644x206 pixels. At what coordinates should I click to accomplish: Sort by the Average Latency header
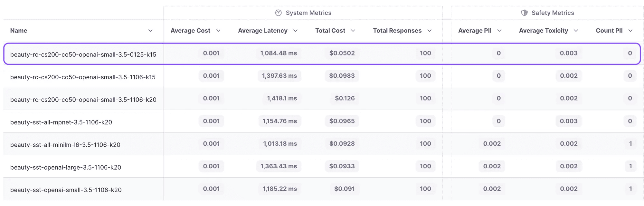pos(263,31)
